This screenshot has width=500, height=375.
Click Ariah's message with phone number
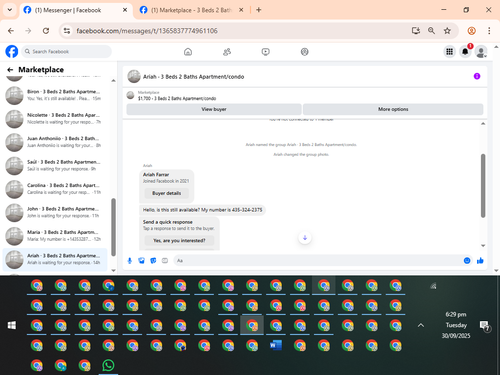[x=202, y=210]
